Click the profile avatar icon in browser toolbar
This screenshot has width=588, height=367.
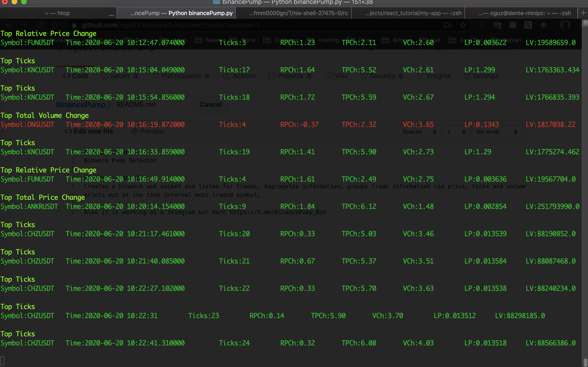[x=565, y=25]
